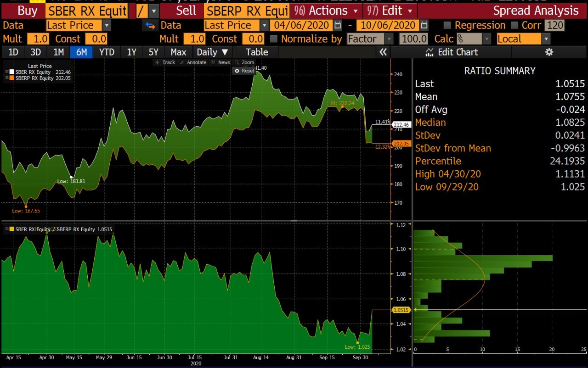The height and width of the screenshot is (368, 588).
Task: Open the Daily periodicity dropdown
Action: click(212, 52)
